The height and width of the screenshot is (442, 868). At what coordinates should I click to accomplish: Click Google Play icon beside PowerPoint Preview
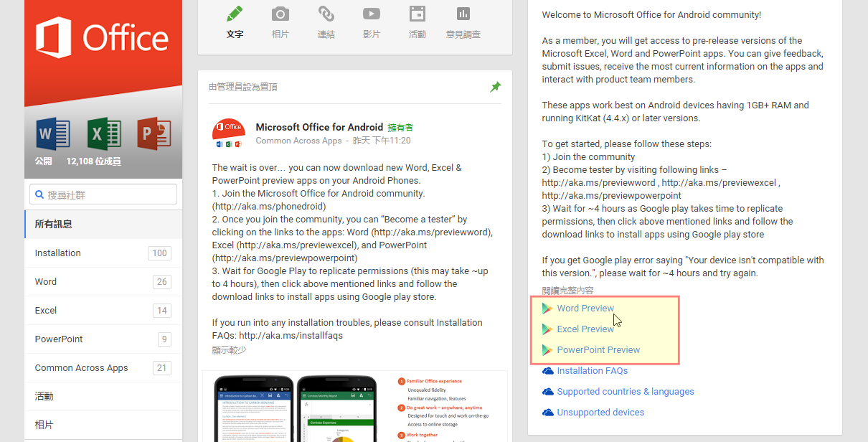click(x=547, y=350)
